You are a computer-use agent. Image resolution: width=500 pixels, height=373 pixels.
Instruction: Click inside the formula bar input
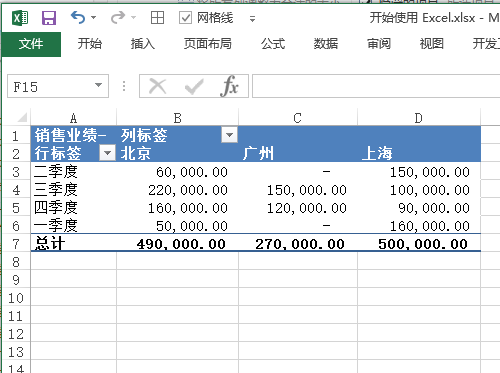tap(376, 86)
